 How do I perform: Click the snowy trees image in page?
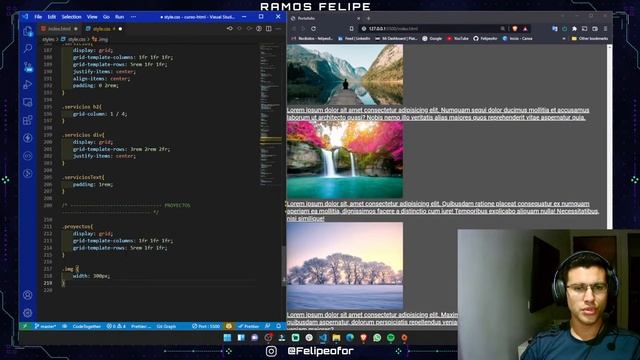pyautogui.click(x=345, y=266)
